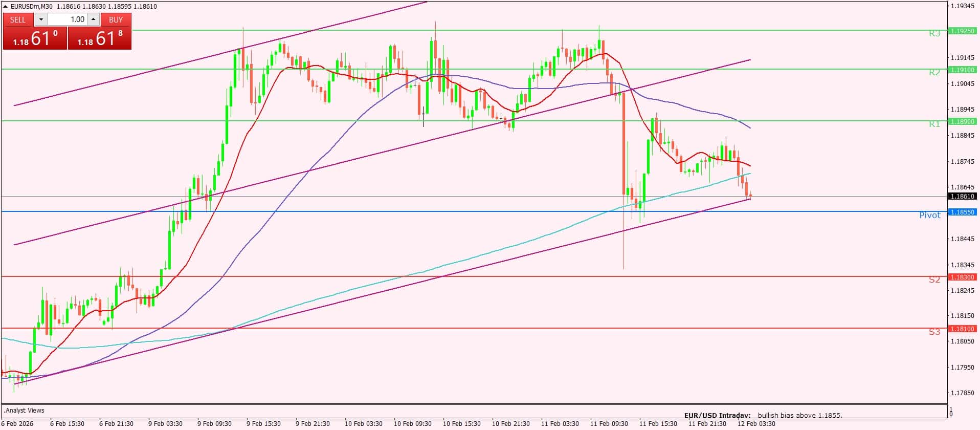Increase lot volume with the up arrow
The image size is (980, 430).
click(x=93, y=19)
